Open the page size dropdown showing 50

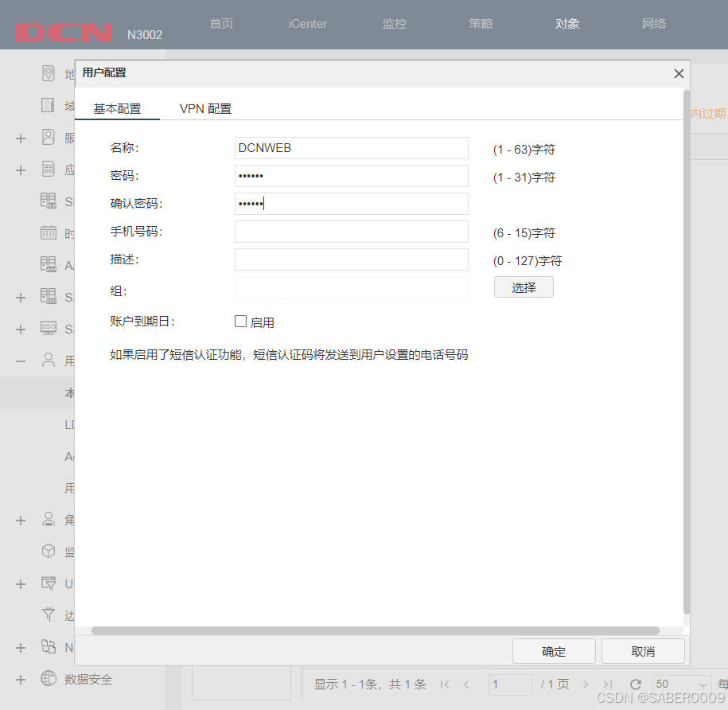[x=681, y=684]
